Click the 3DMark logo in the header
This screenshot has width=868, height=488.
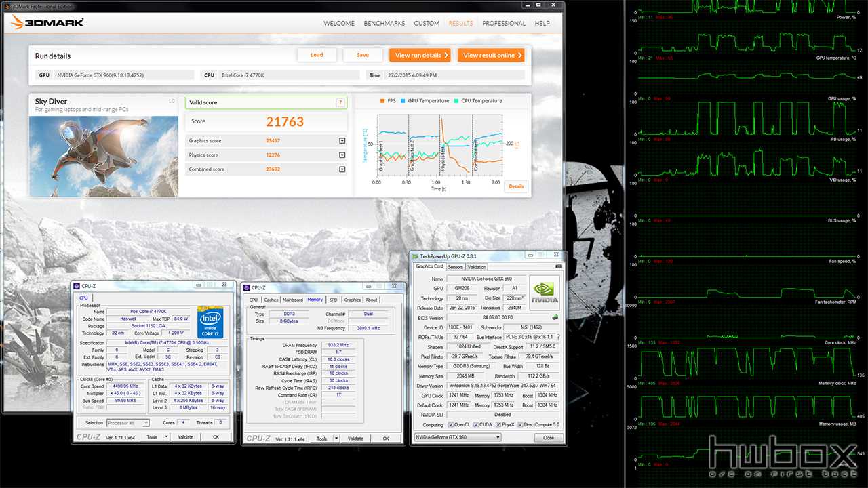coord(47,22)
